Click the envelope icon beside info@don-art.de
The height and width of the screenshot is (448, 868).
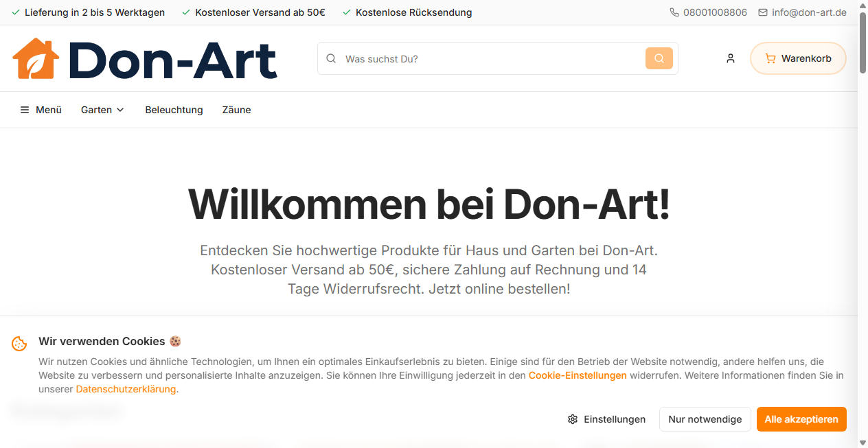tap(762, 12)
